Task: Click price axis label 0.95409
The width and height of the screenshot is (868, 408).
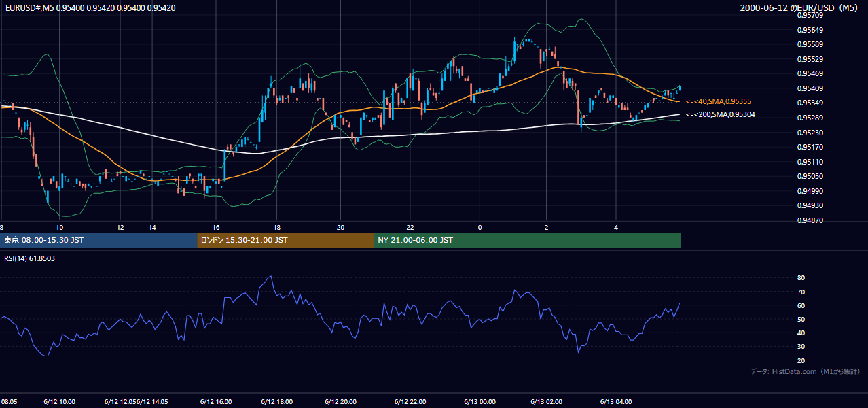Action: (810, 88)
